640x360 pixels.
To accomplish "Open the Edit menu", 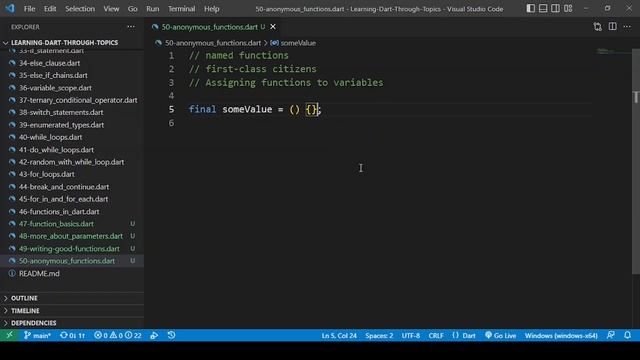I will point(50,9).
